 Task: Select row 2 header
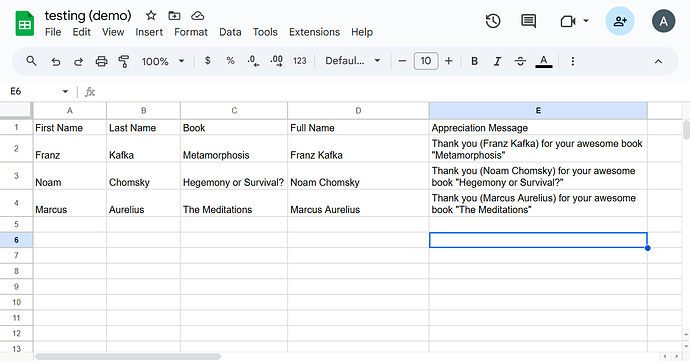(16, 149)
